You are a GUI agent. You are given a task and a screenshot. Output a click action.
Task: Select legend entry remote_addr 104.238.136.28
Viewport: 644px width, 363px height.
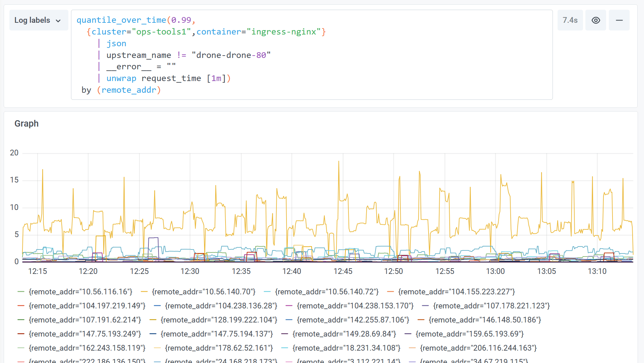pos(221,306)
